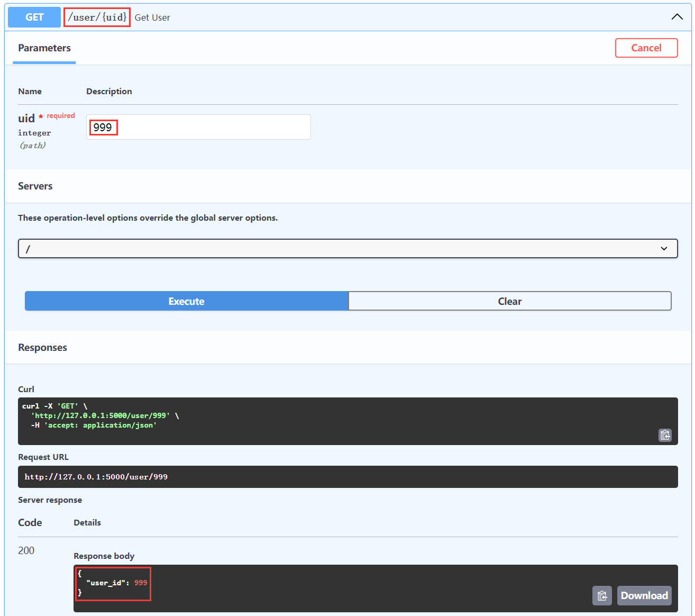This screenshot has height=616, width=695.
Task: Collapse the GET /user/{uid} operation chevron
Action: tap(676, 17)
